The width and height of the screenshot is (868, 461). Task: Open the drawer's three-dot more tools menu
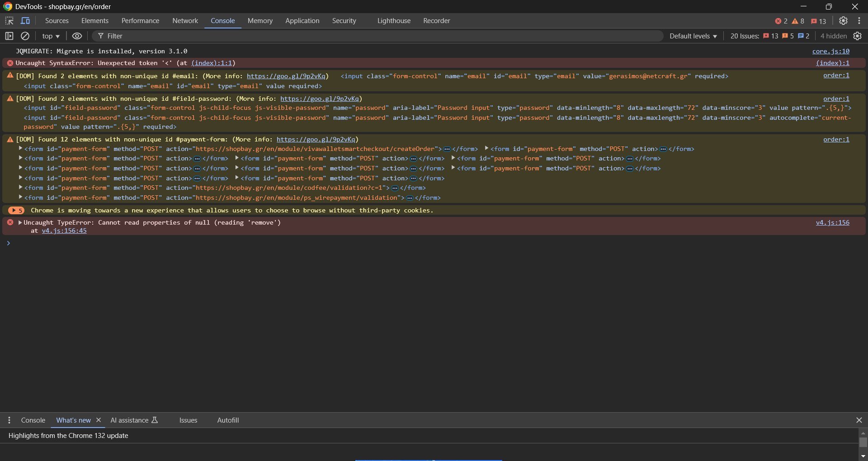click(9, 420)
